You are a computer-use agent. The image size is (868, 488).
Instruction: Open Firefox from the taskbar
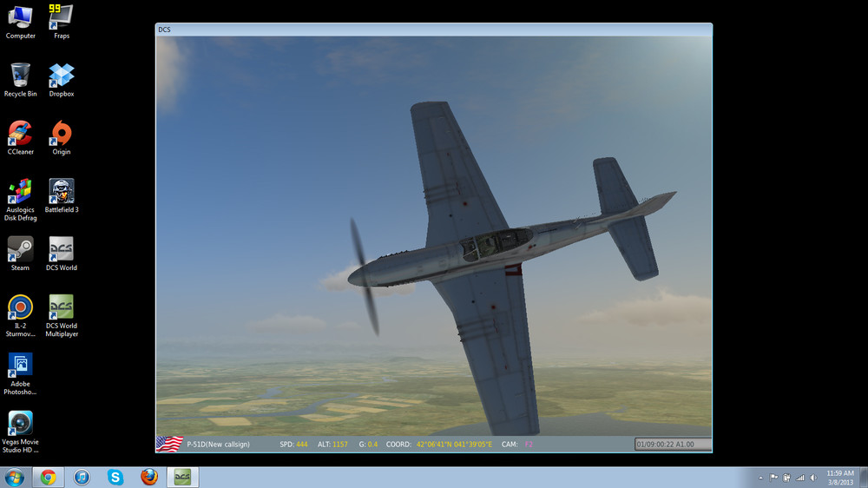click(x=149, y=477)
